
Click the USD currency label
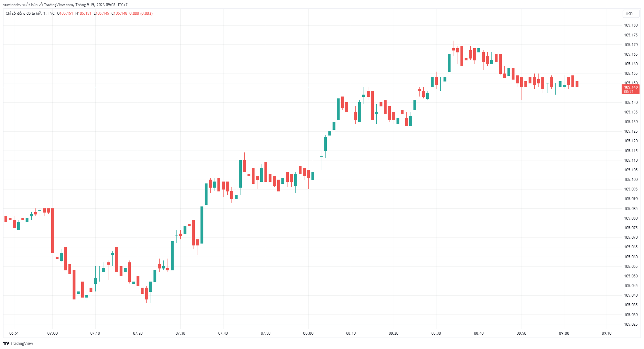pos(629,14)
